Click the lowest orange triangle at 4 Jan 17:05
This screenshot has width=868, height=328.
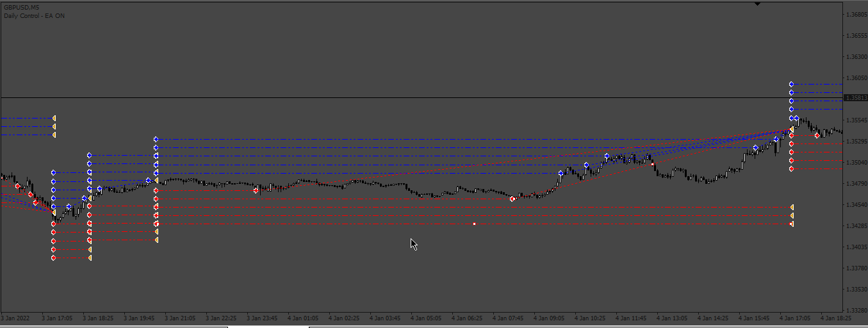tap(792, 224)
